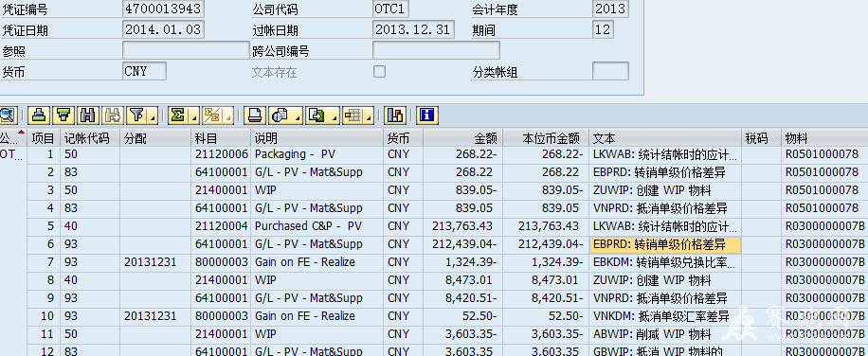Click the 过帐日期 field showing 2013.12.31

[413, 29]
